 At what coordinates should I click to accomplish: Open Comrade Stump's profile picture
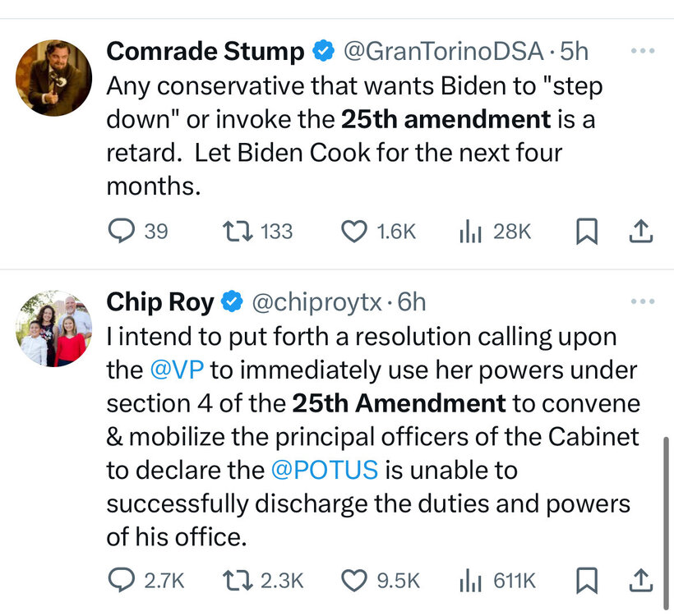pos(53,77)
